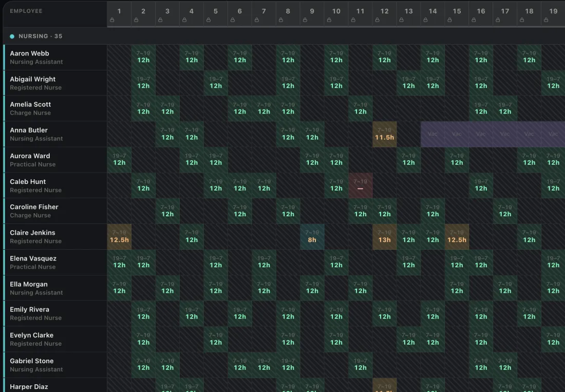Image resolution: width=565 pixels, height=392 pixels.
Task: Select employee Elena Vasquez
Action: point(33,258)
